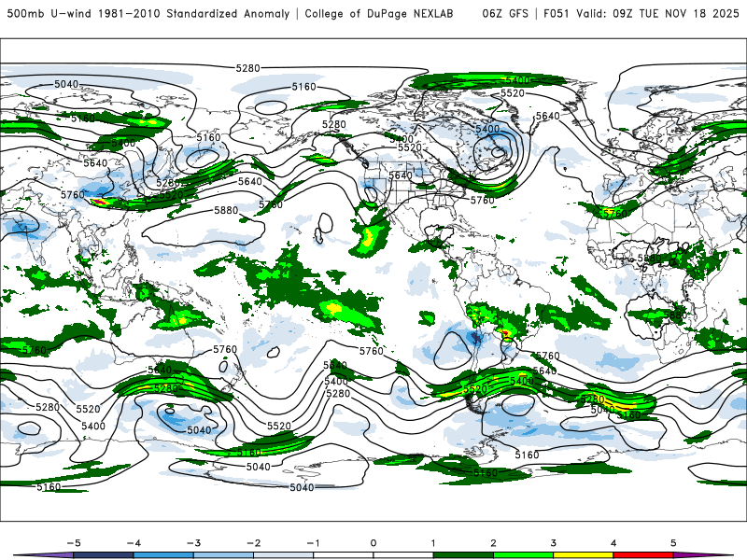Click 'College of DuPage NEXLAB' text

coord(379,13)
